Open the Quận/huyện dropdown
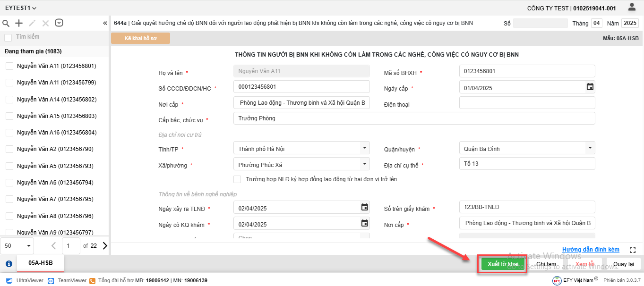 (x=589, y=148)
